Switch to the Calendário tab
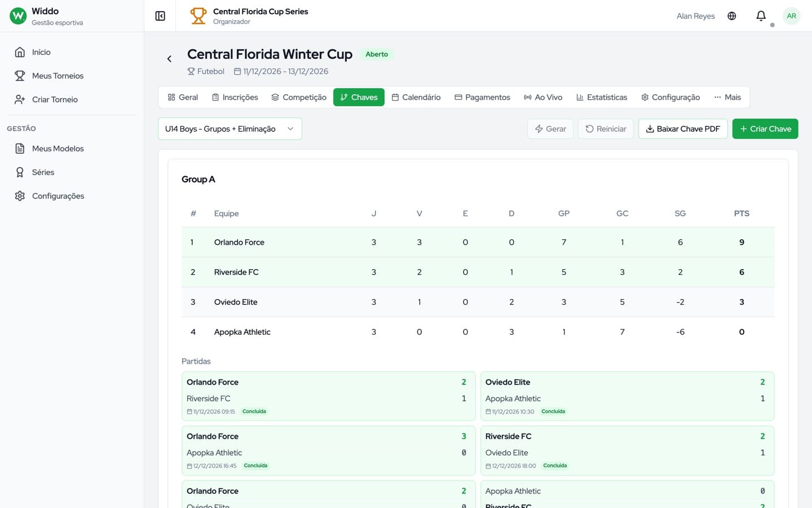The height and width of the screenshot is (508, 812). point(416,97)
